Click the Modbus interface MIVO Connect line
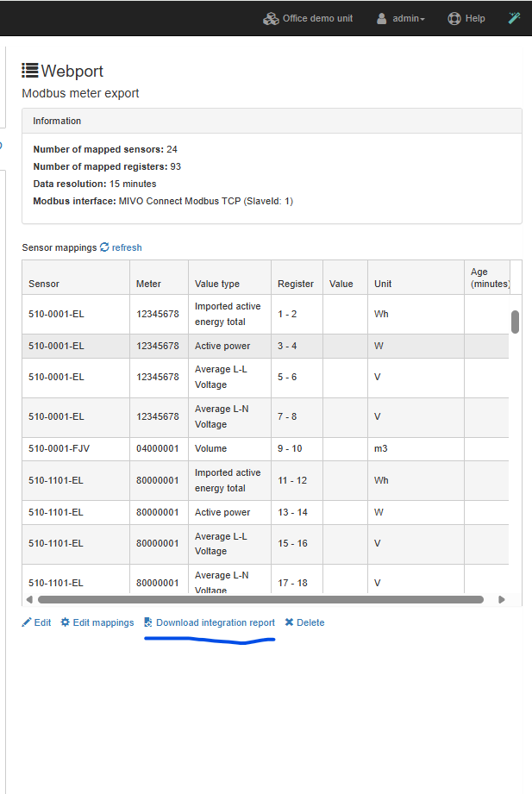 point(163,201)
